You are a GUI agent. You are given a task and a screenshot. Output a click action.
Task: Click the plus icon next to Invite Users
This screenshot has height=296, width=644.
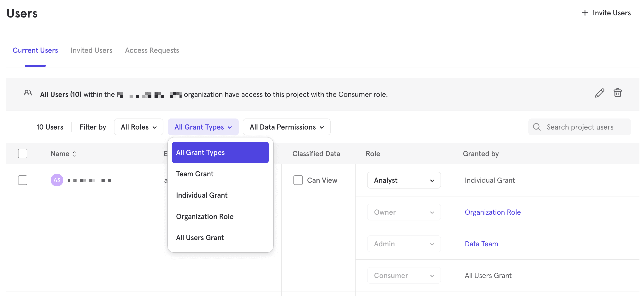[585, 13]
